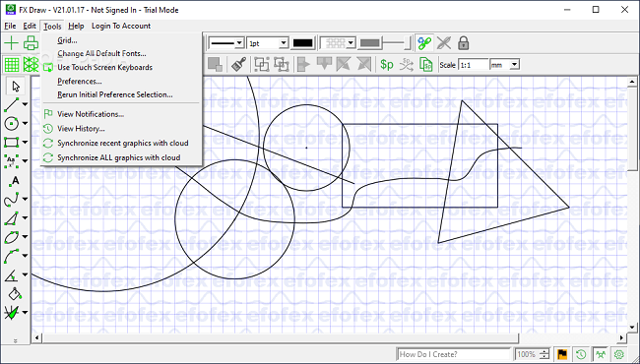The image size is (640, 364).
Task: Click the overlapping grey squares order icon
Action: (x=215, y=64)
